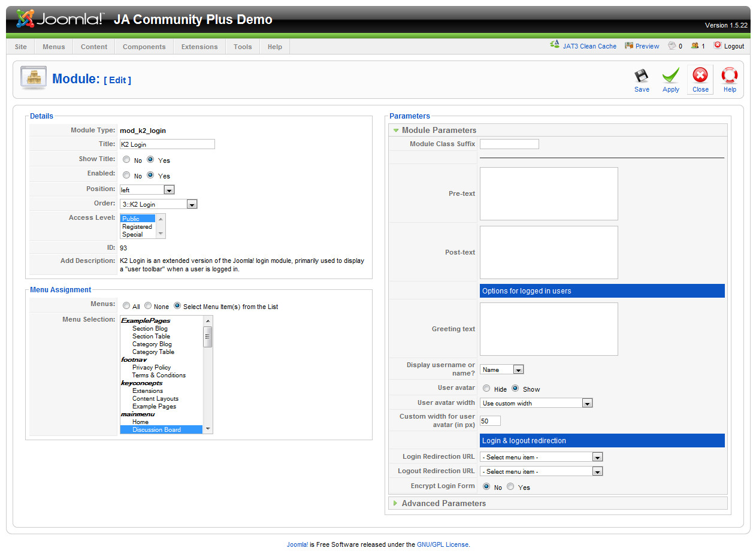Click the Save floppy disk icon

[642, 76]
